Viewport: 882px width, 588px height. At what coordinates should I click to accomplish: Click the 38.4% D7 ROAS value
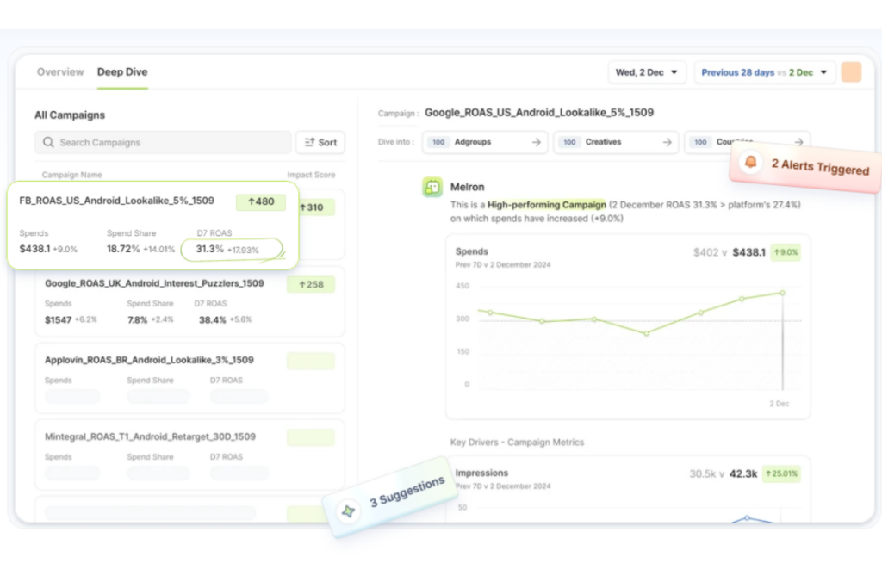point(212,320)
